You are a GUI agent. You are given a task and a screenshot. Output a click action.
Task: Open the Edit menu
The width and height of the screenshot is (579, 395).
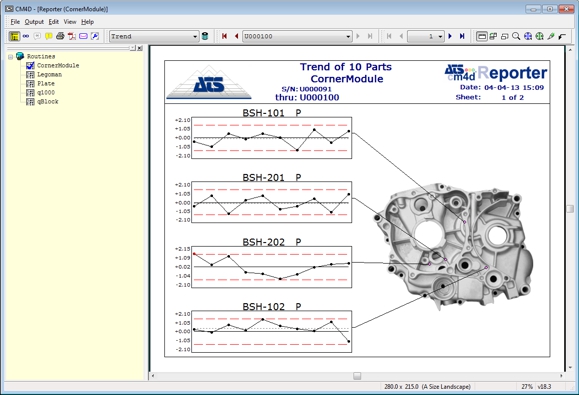[54, 22]
